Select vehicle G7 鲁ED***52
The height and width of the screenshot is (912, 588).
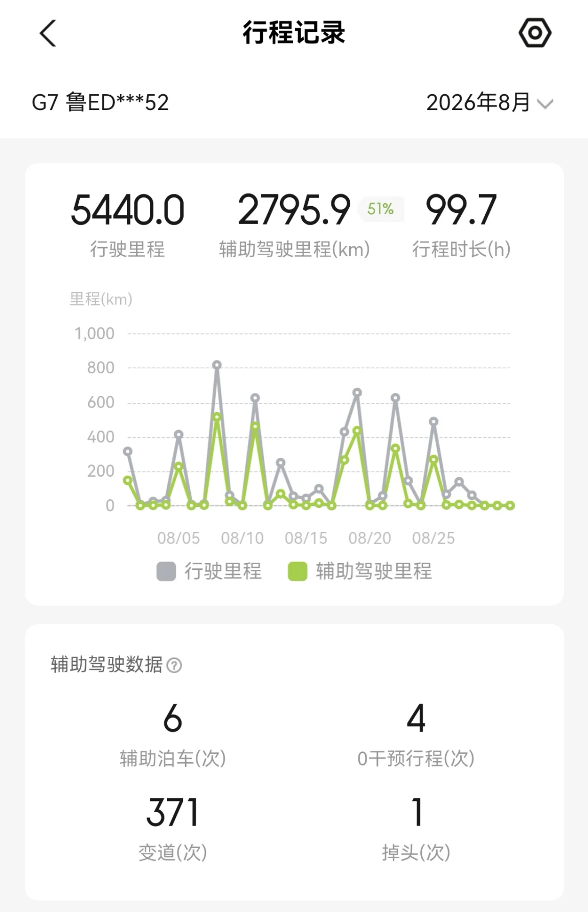coord(100,102)
